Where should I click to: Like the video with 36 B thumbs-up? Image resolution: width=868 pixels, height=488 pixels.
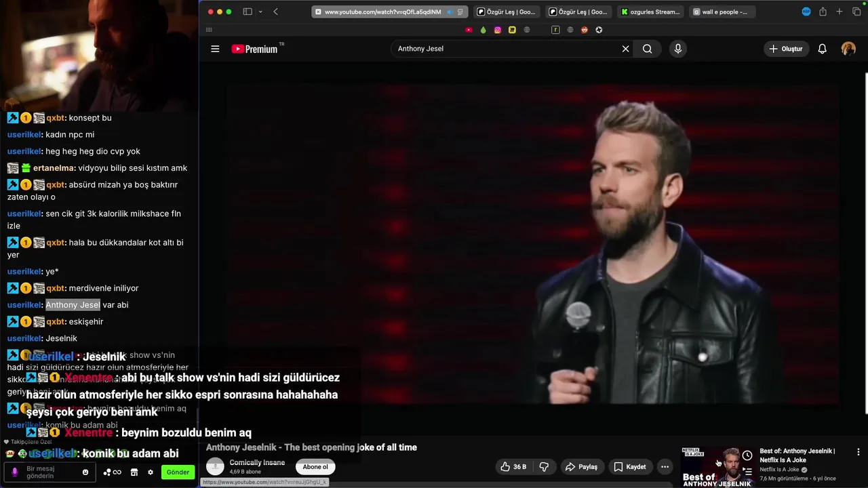click(x=513, y=467)
